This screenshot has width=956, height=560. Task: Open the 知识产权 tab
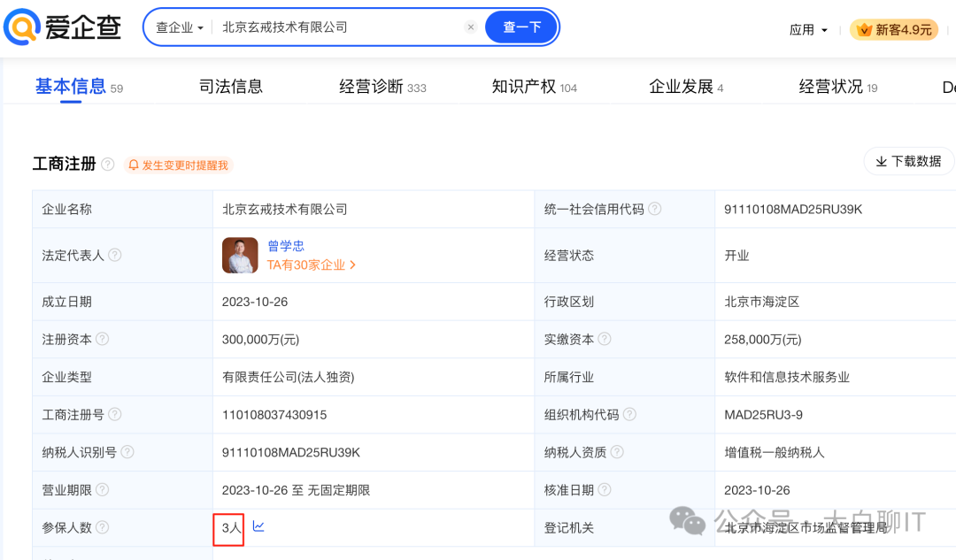pos(527,86)
